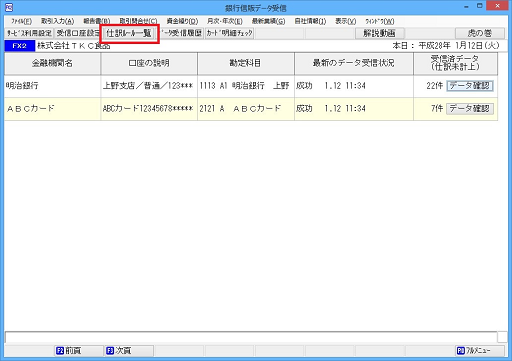Click the F2 前頁 button
This screenshot has width=512, height=361.
pos(79,350)
